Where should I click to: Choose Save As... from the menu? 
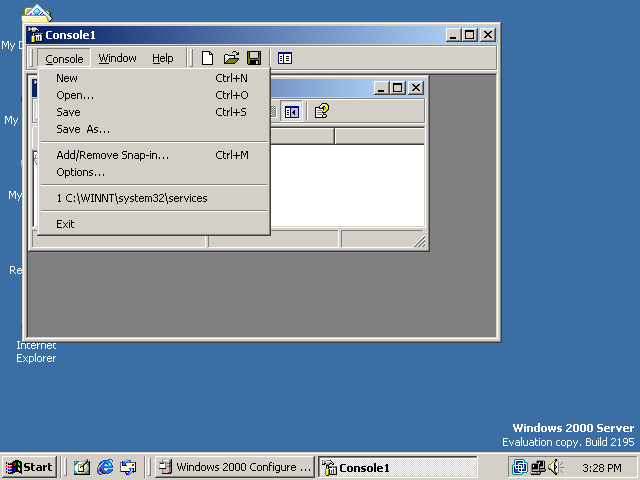point(154,129)
